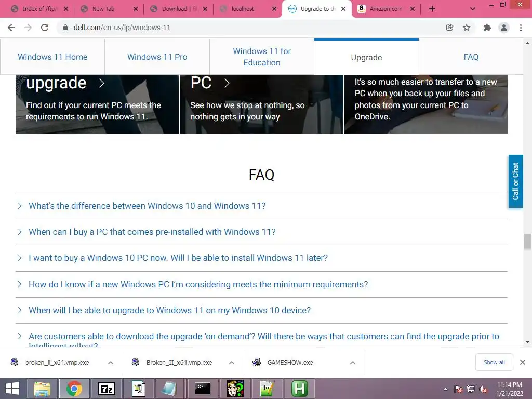This screenshot has width=532, height=399.
Task: Select the Windows 11 for Education tab
Action: tap(262, 57)
